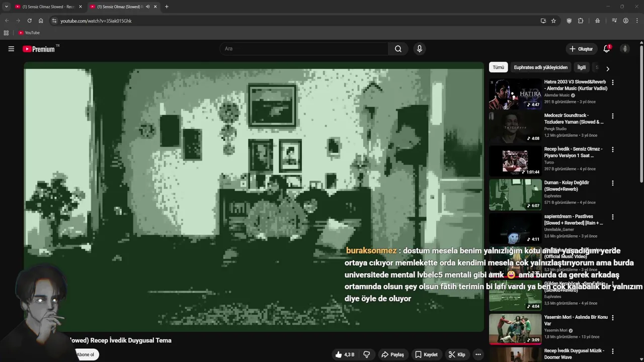Open Hatıra 2003 V3 video thumbnail
The height and width of the screenshot is (362, 644).
[x=515, y=94]
